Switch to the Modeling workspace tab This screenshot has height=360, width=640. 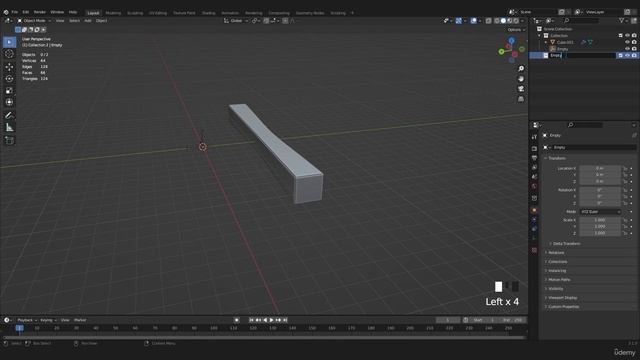pos(113,13)
